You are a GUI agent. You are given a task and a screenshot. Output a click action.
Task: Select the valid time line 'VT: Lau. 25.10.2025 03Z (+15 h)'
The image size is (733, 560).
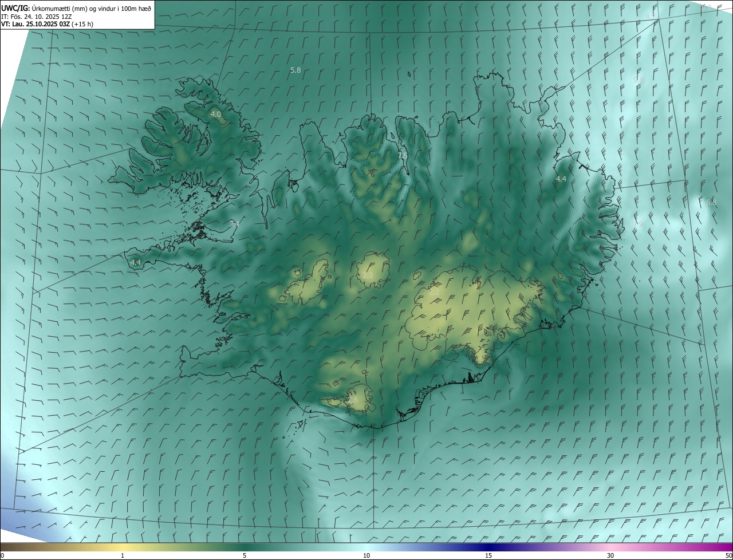48,24
